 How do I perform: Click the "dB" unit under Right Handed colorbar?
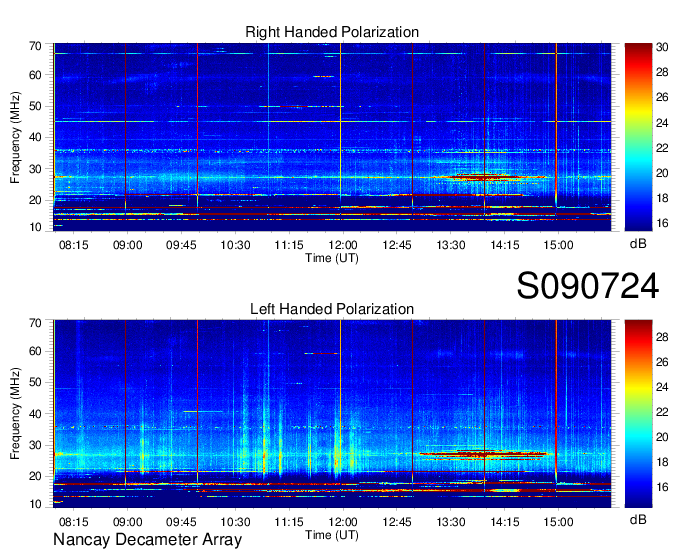click(638, 244)
